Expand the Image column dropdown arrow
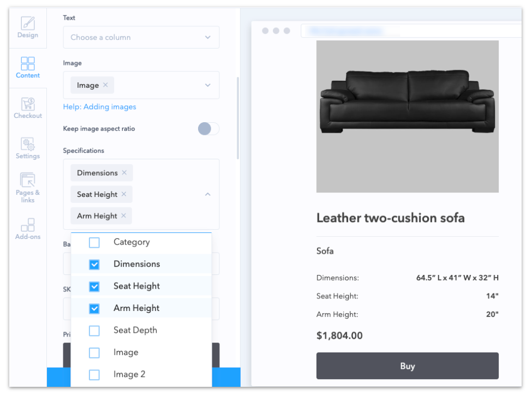Viewport: 532px width, 395px height. pos(207,85)
